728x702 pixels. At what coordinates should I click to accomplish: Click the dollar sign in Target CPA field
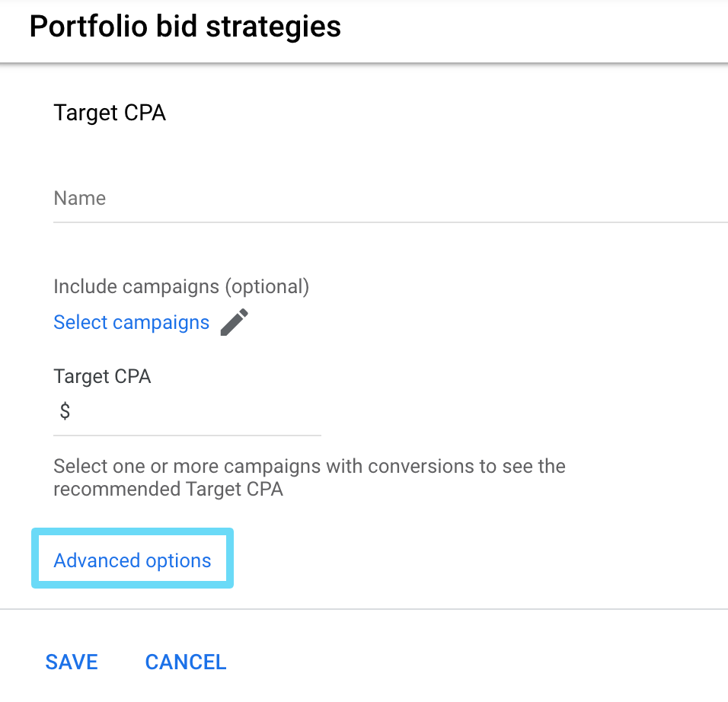click(x=65, y=412)
